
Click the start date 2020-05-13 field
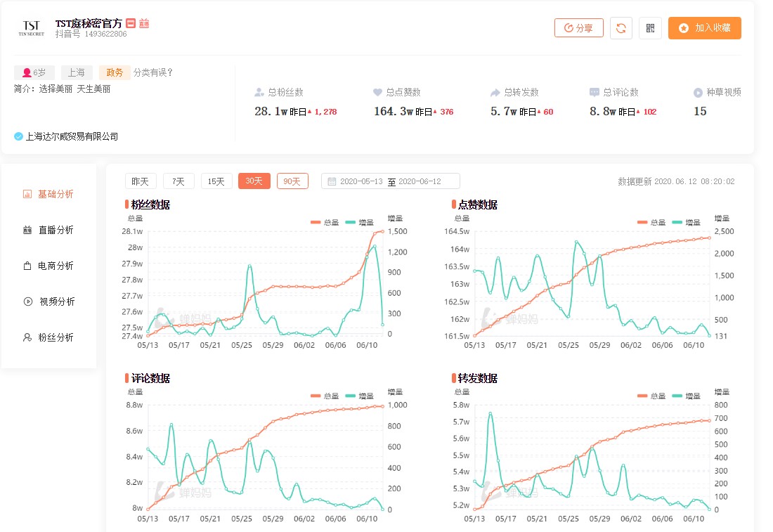pos(361,181)
